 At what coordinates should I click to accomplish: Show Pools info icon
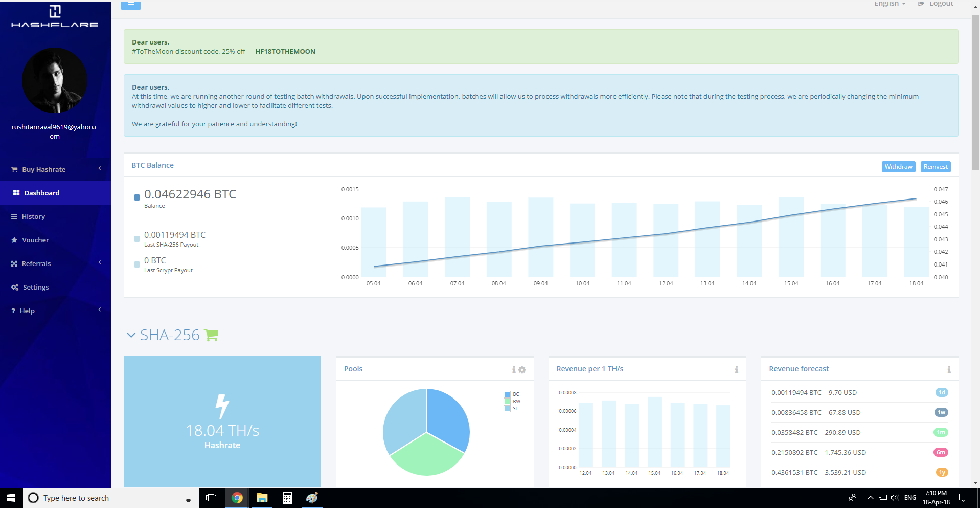tap(514, 369)
